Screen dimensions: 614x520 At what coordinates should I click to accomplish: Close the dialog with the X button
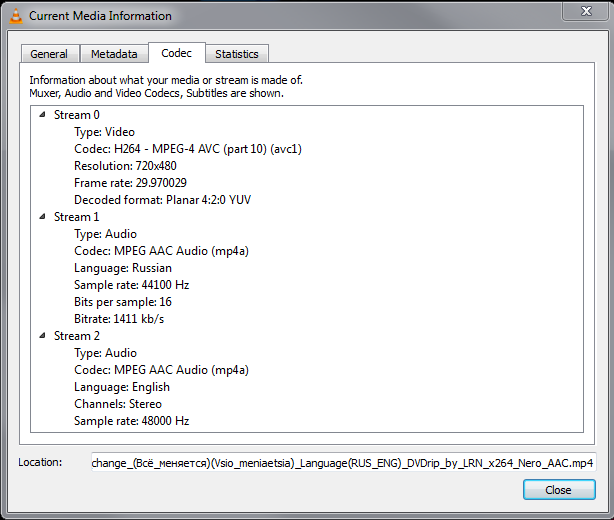tap(586, 11)
